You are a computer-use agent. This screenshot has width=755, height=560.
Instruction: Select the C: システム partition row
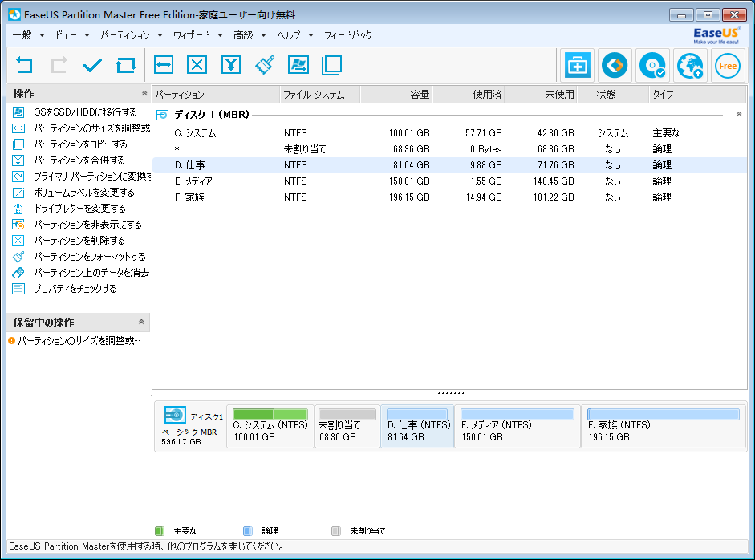449,133
